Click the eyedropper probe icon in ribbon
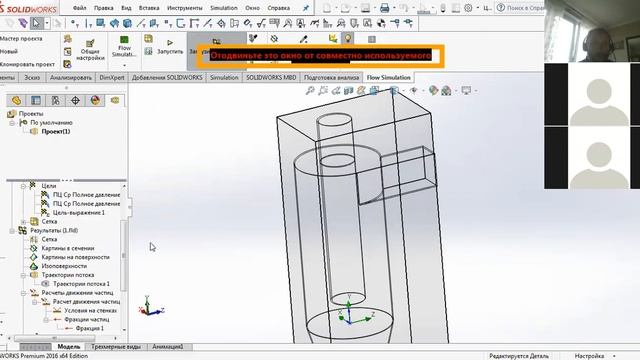640x360 pixels. tap(303, 39)
